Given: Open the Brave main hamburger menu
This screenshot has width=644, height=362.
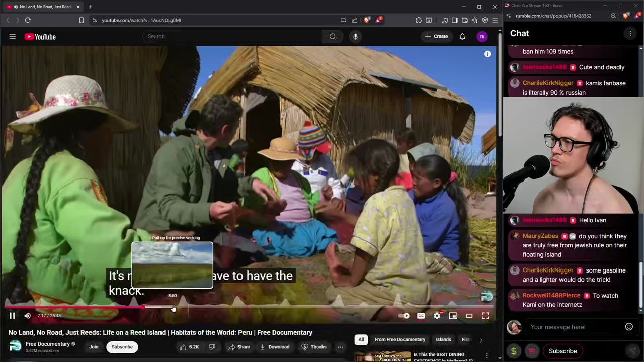Looking at the screenshot, I should [x=495, y=20].
